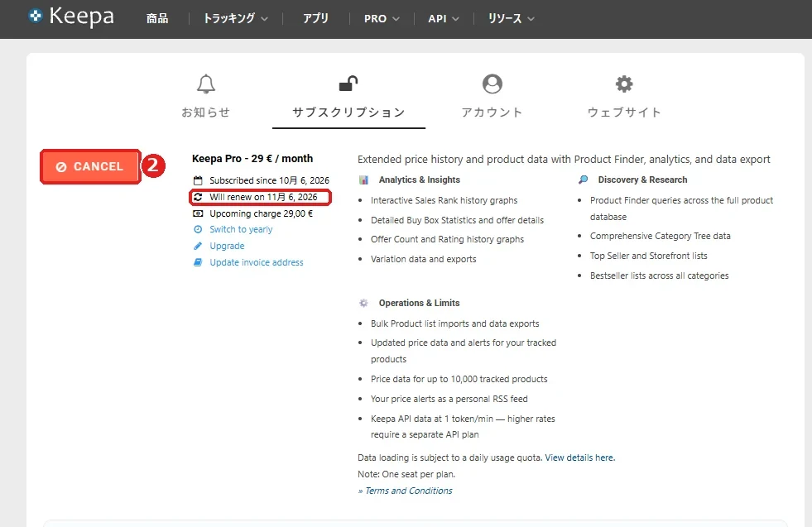This screenshot has width=812, height=527.
Task: Open the View details here link
Action: [580, 458]
